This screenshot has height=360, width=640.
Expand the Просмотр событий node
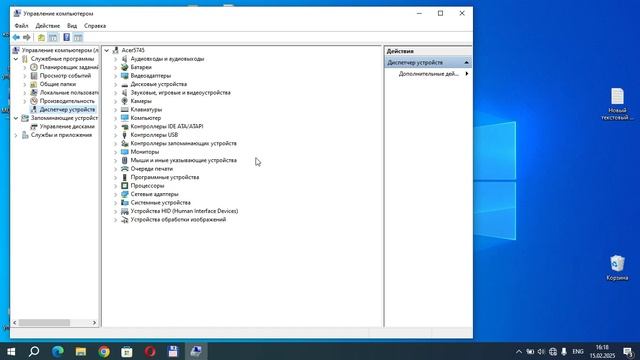[25, 76]
